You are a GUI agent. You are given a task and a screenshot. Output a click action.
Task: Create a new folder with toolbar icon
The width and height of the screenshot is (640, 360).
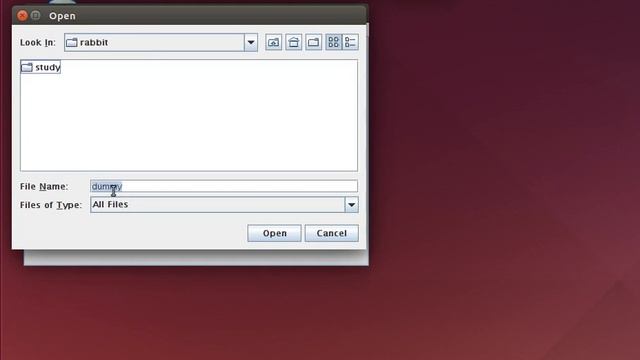tap(313, 42)
